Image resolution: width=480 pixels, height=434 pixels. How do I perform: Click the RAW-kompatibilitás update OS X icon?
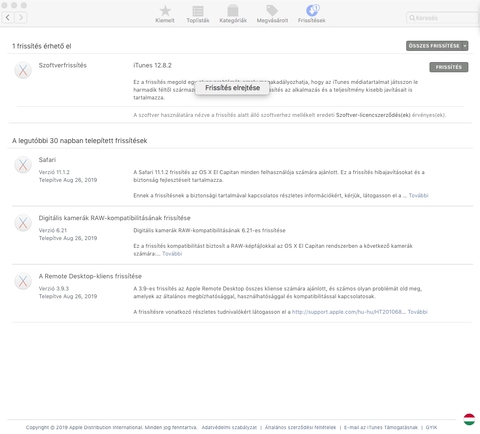click(23, 223)
